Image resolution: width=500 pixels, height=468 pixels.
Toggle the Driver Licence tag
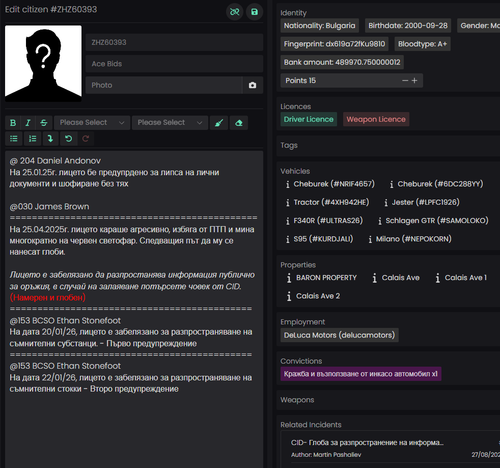tap(309, 119)
